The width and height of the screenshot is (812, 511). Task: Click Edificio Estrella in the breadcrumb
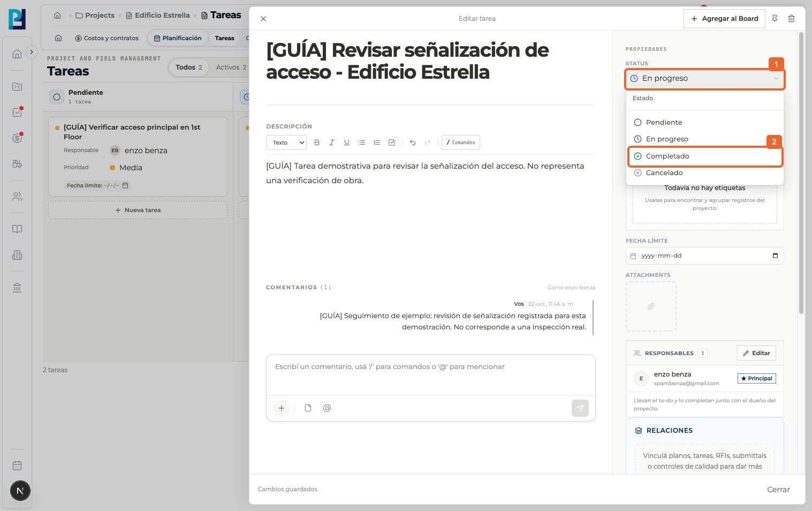(157, 15)
